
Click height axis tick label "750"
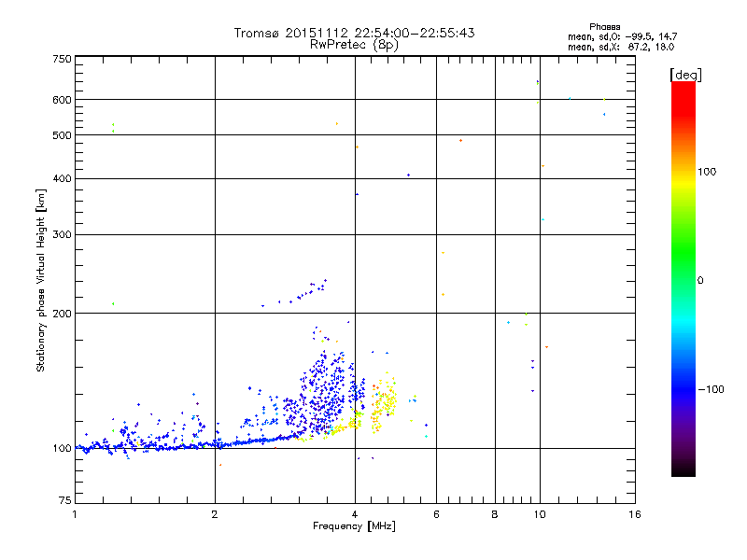click(62, 59)
